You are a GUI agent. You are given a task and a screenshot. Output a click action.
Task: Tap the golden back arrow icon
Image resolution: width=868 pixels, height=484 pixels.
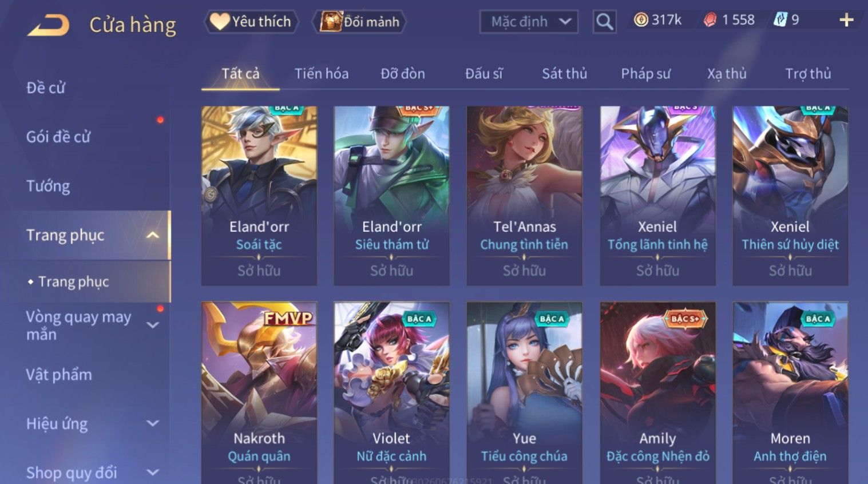click(x=48, y=25)
